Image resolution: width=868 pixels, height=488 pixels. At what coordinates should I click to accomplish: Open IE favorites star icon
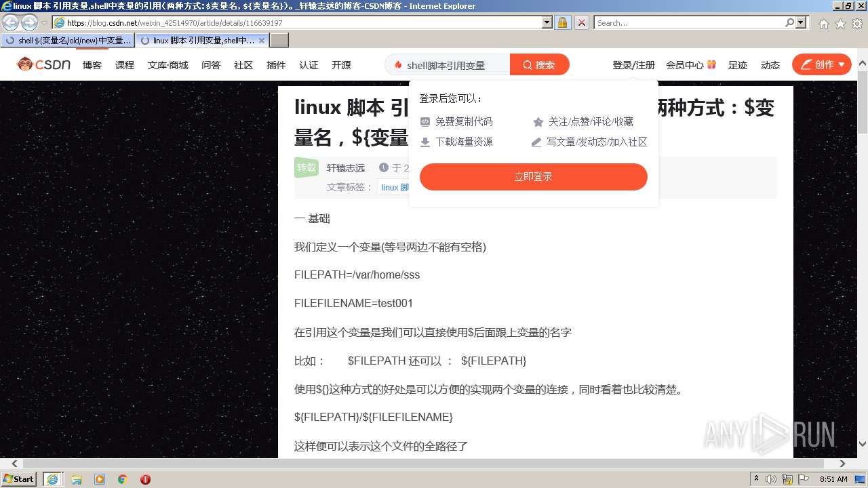[x=840, y=23]
